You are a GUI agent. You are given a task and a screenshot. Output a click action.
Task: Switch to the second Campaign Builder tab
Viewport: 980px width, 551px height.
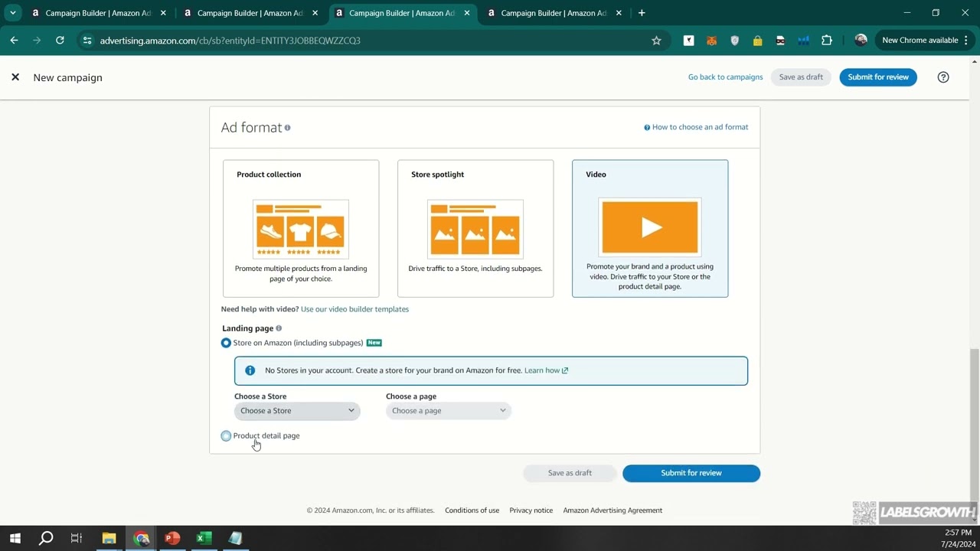251,13
